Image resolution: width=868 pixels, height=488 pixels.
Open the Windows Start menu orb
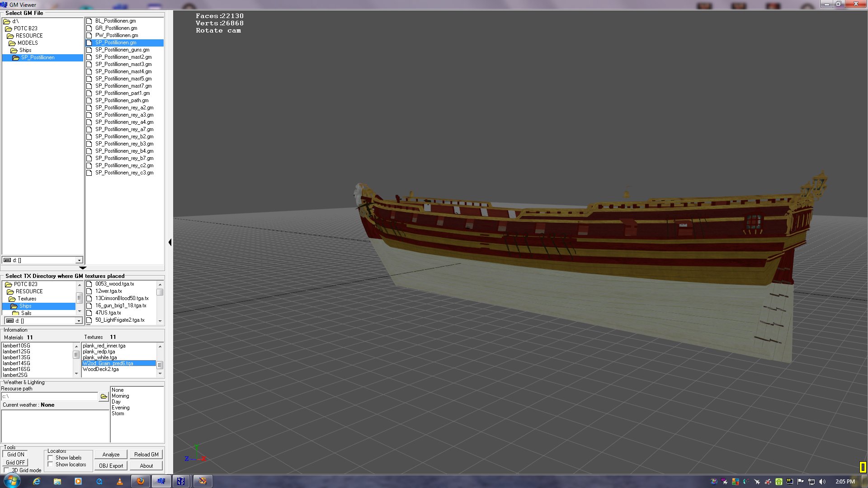(12, 481)
